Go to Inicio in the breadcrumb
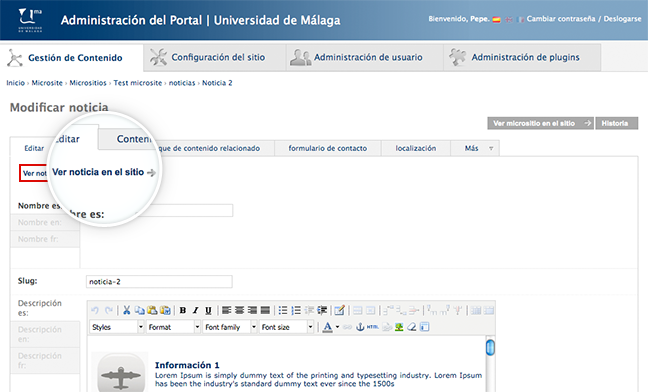The image size is (648, 392). 16,83
